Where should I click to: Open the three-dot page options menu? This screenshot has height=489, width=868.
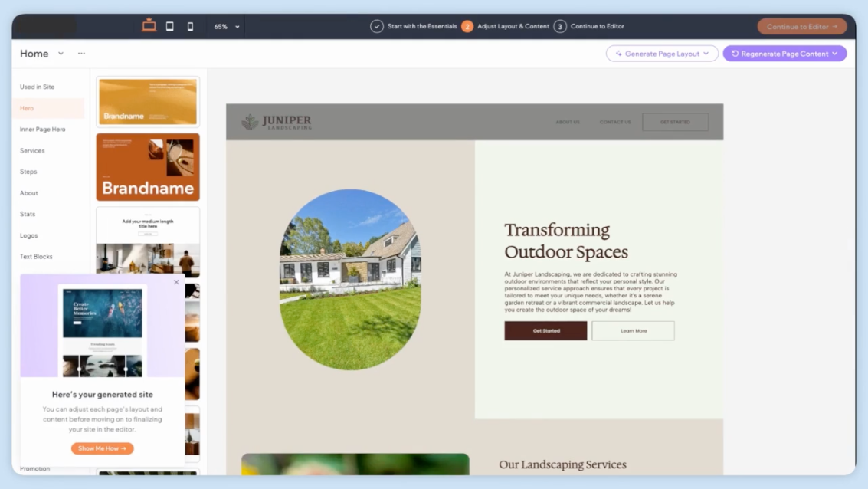click(81, 54)
